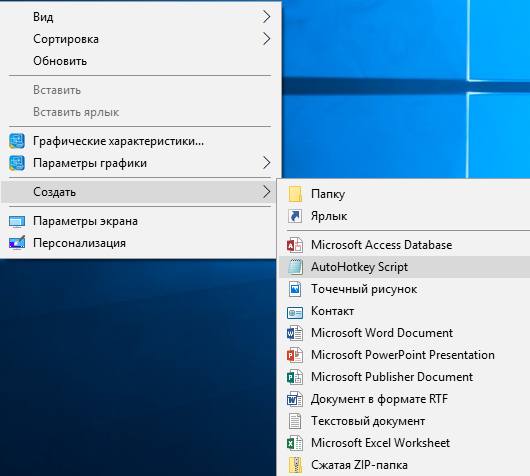Click the Microsoft Access Database icon

click(x=295, y=245)
